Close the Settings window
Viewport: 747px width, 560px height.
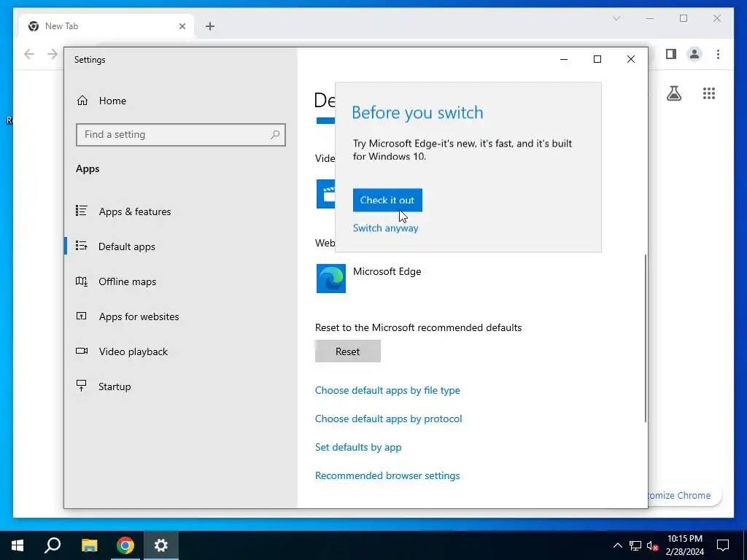[x=631, y=59]
